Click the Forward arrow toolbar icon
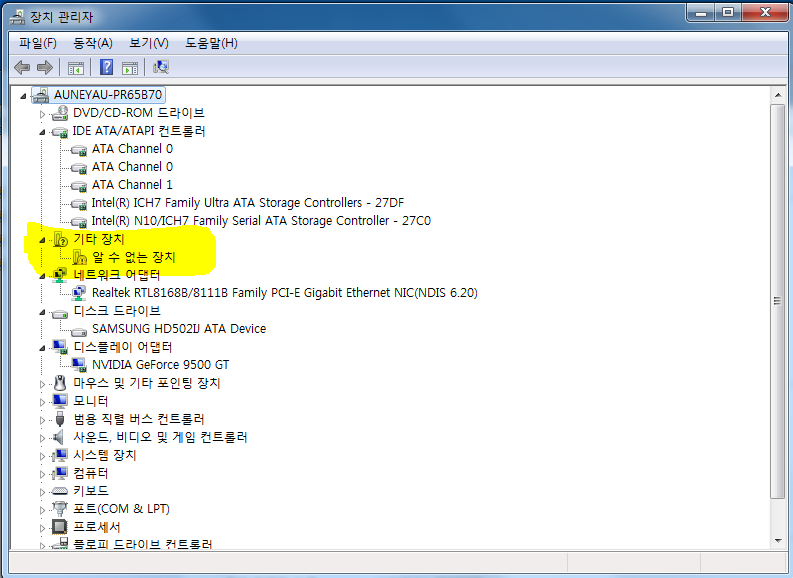This screenshot has width=793, height=578. (45, 67)
